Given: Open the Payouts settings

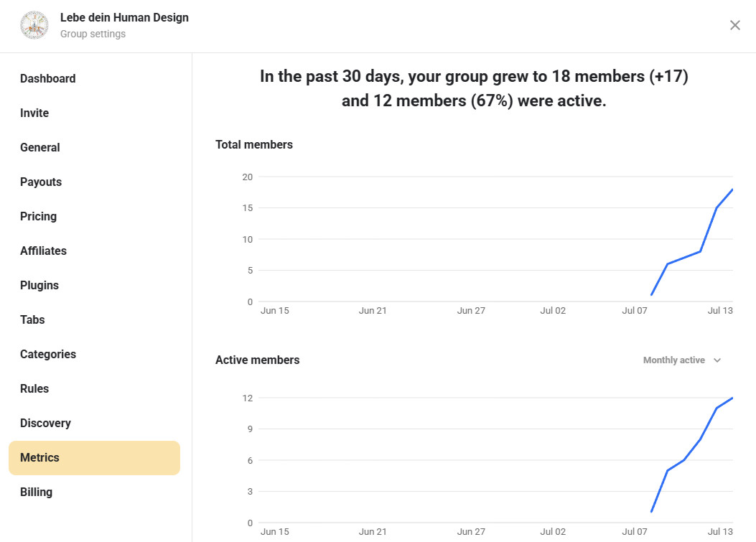Looking at the screenshot, I should (41, 182).
